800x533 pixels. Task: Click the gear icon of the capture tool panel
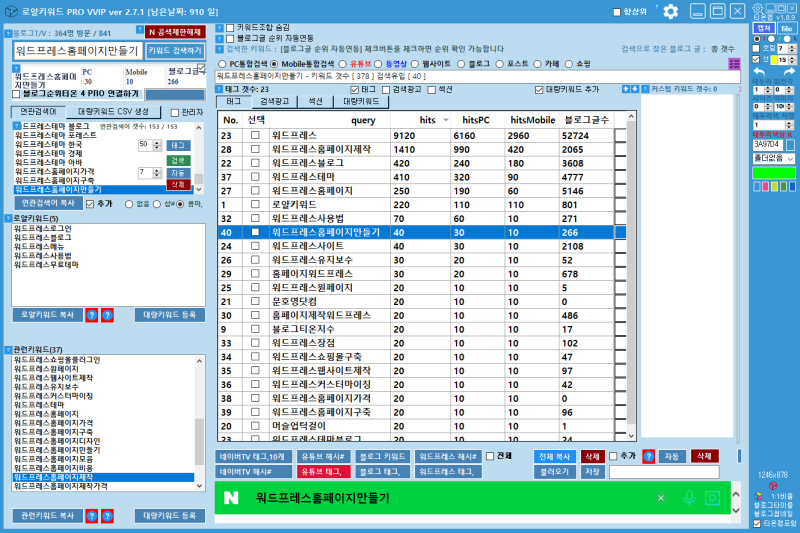[x=757, y=8]
